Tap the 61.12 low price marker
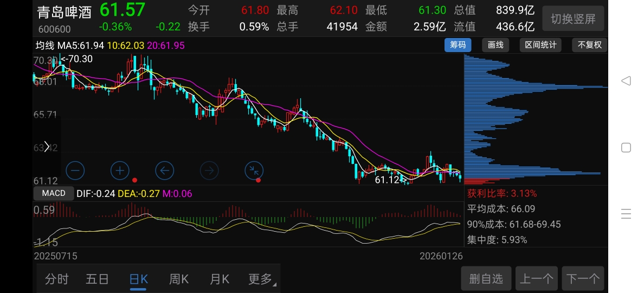Screen dimensions: 644x293 pos(391,180)
